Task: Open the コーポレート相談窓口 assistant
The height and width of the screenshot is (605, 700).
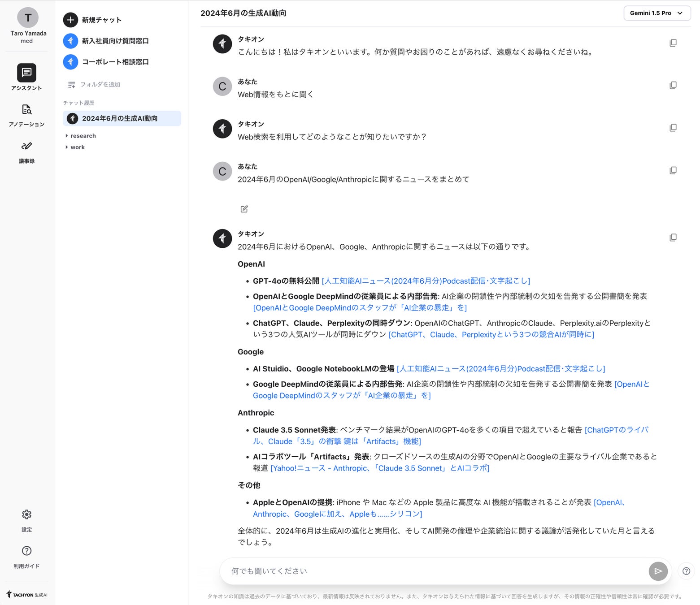Action: pyautogui.click(x=106, y=62)
